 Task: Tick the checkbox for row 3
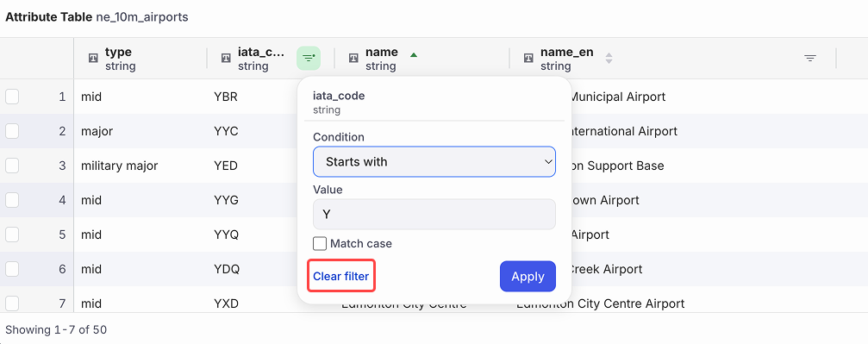[x=11, y=166]
